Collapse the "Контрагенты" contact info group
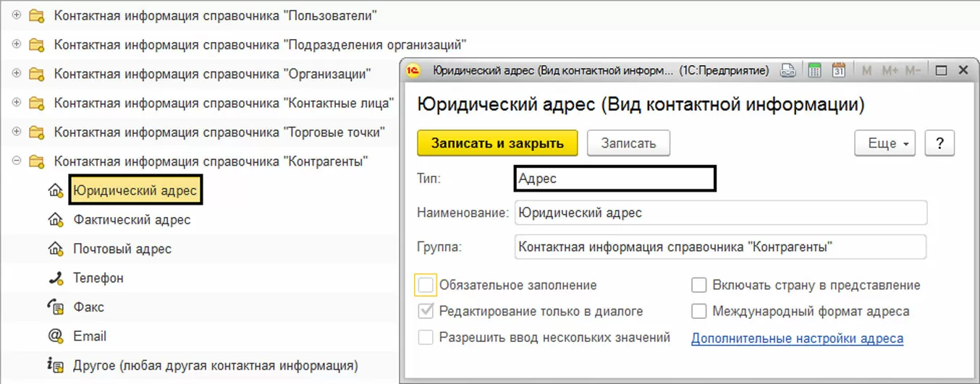Image resolution: width=980 pixels, height=384 pixels. (17, 161)
